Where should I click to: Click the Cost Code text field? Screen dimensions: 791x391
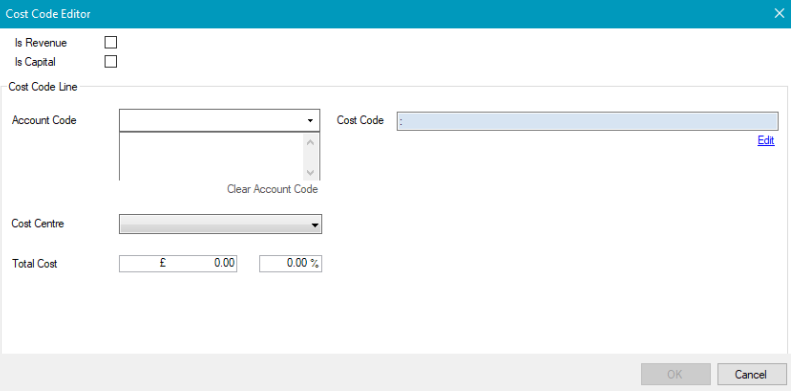(x=588, y=121)
